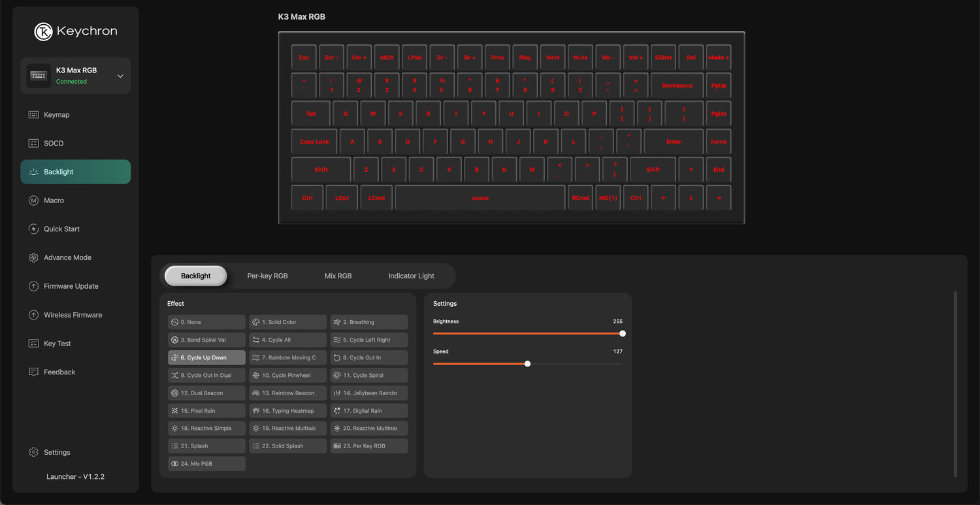Click the Keymap keyboard icon in sidebar
The height and width of the screenshot is (505, 980).
pyautogui.click(x=33, y=115)
